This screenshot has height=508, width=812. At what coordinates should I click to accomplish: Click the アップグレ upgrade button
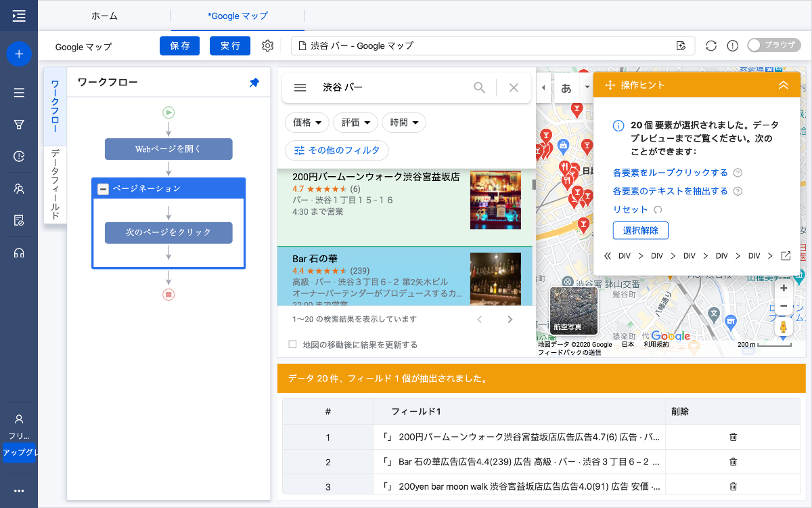[19, 452]
